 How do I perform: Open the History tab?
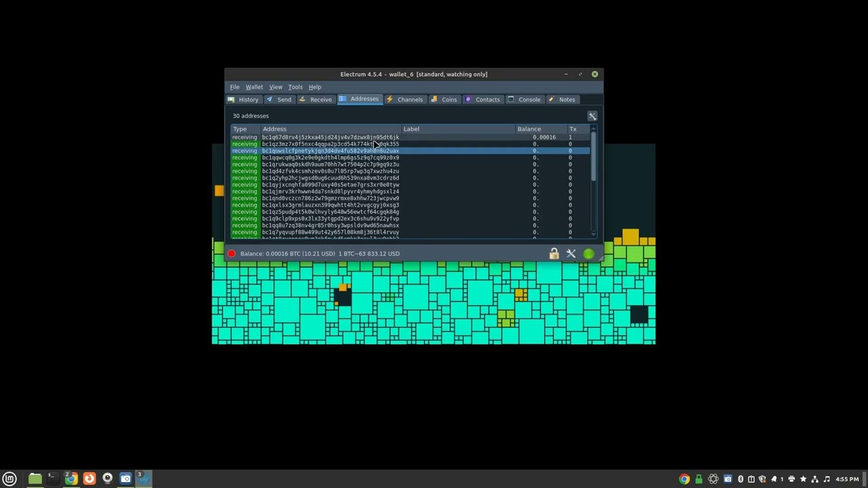243,100
